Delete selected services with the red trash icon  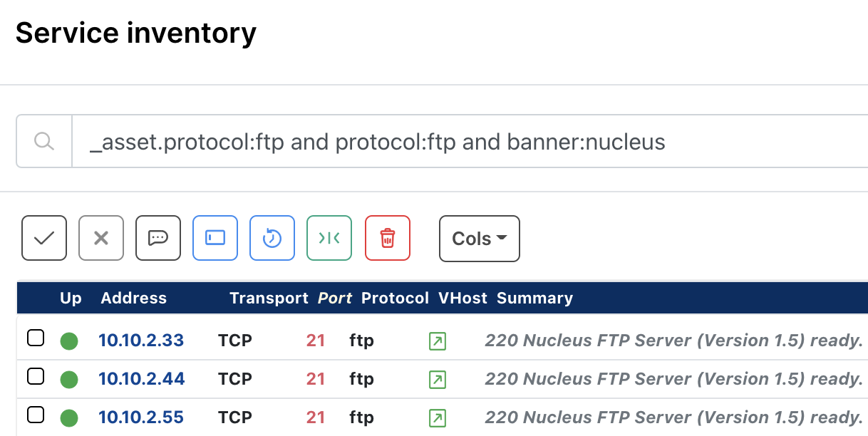click(388, 238)
